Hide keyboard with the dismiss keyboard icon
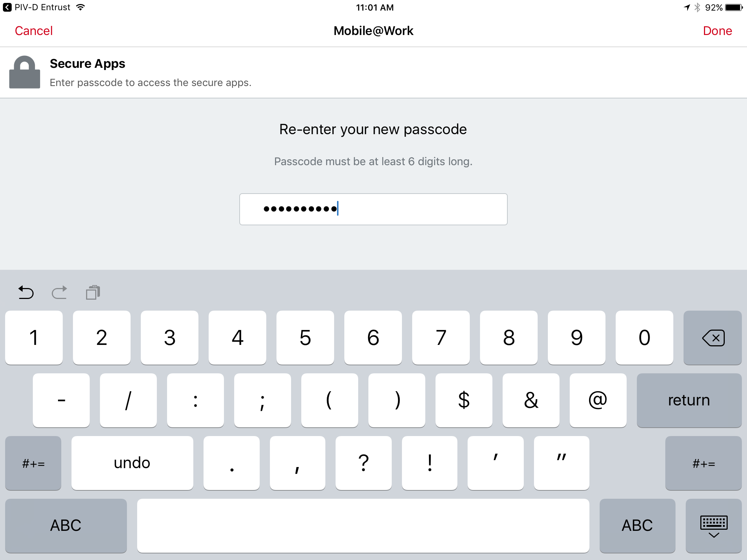 [x=713, y=526]
